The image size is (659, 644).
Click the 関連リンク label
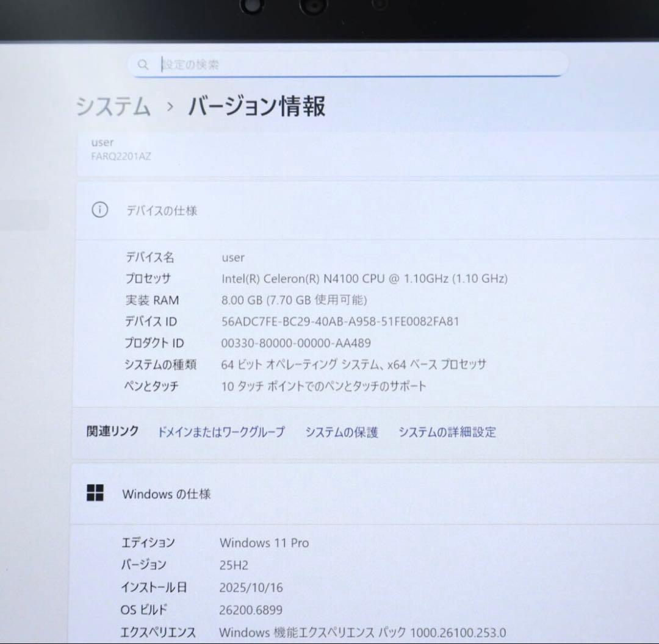tap(112, 431)
